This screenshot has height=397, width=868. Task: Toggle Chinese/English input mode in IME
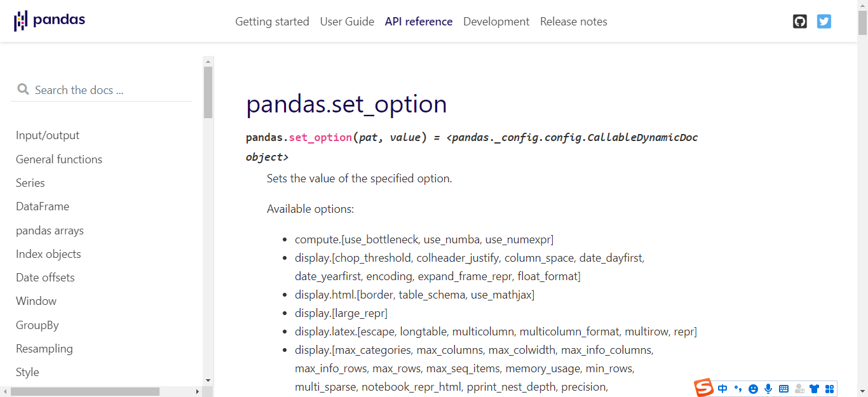click(722, 389)
